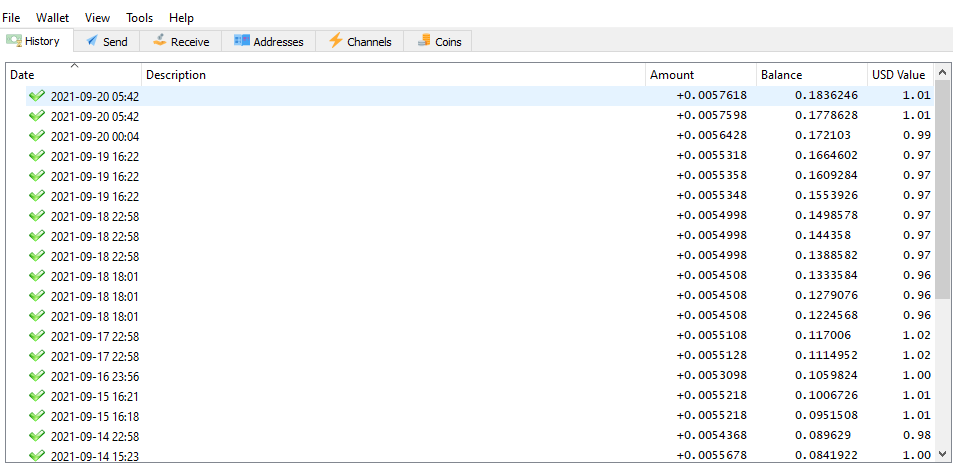Open the Tools menu
Image resolution: width=953 pixels, height=467 pixels.
point(140,18)
